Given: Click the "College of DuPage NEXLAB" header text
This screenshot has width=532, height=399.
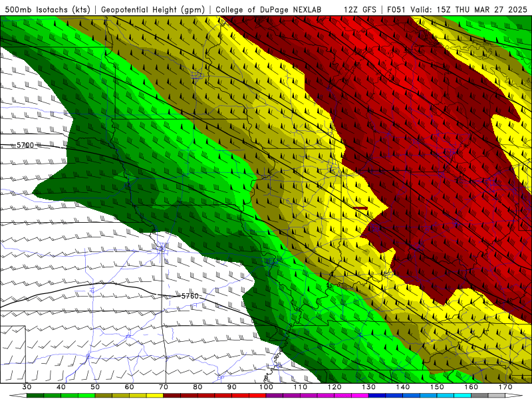Looking at the screenshot, I should 269,9.
